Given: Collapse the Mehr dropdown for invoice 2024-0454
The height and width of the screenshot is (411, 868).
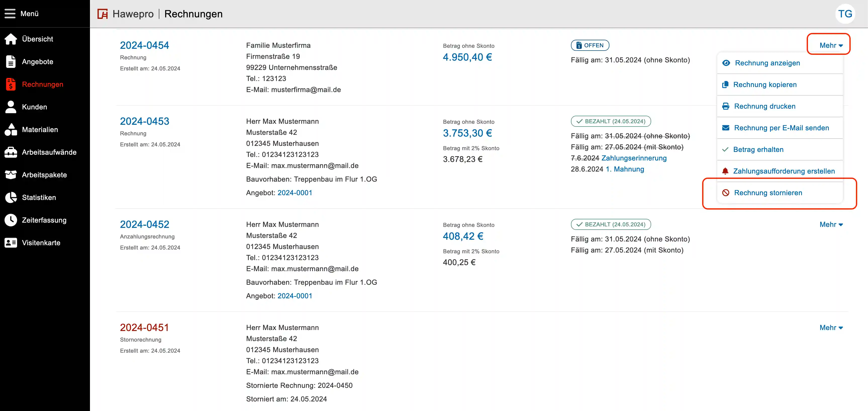Looking at the screenshot, I should [x=831, y=45].
